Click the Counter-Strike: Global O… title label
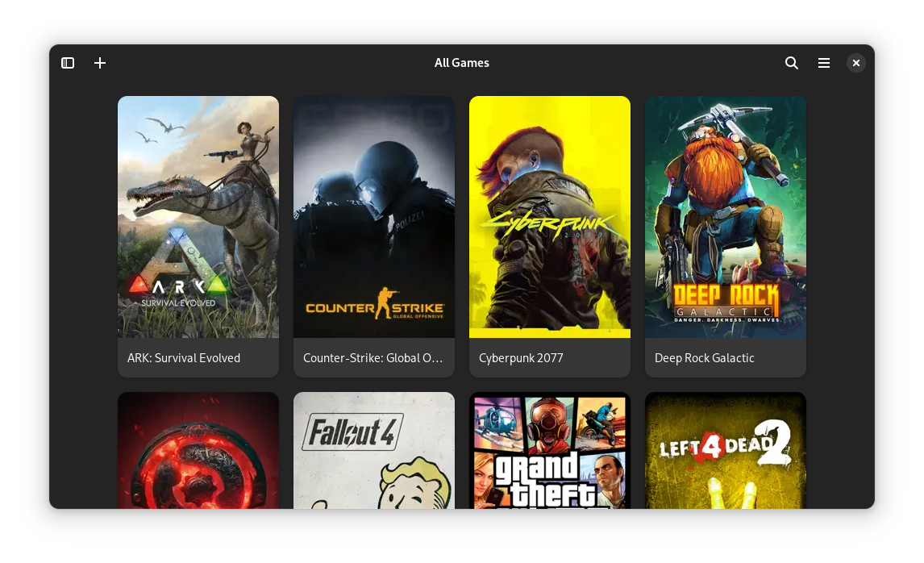The width and height of the screenshot is (924, 563). pyautogui.click(x=373, y=358)
